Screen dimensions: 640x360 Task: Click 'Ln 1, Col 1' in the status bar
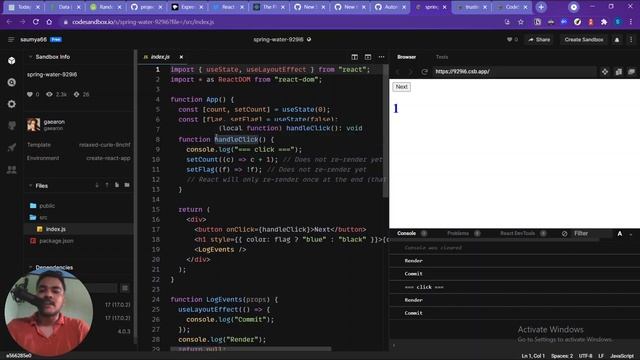coord(533,356)
